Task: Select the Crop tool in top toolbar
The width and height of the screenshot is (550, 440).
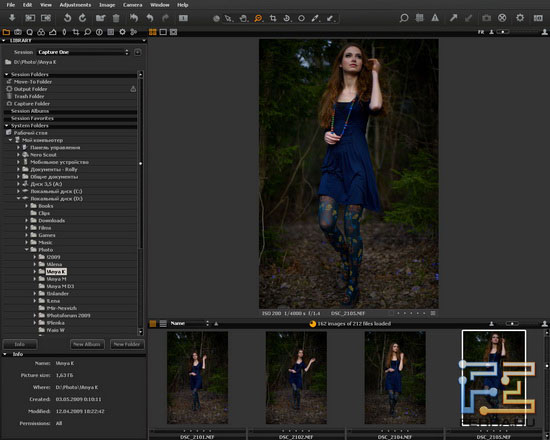Action: (x=273, y=18)
